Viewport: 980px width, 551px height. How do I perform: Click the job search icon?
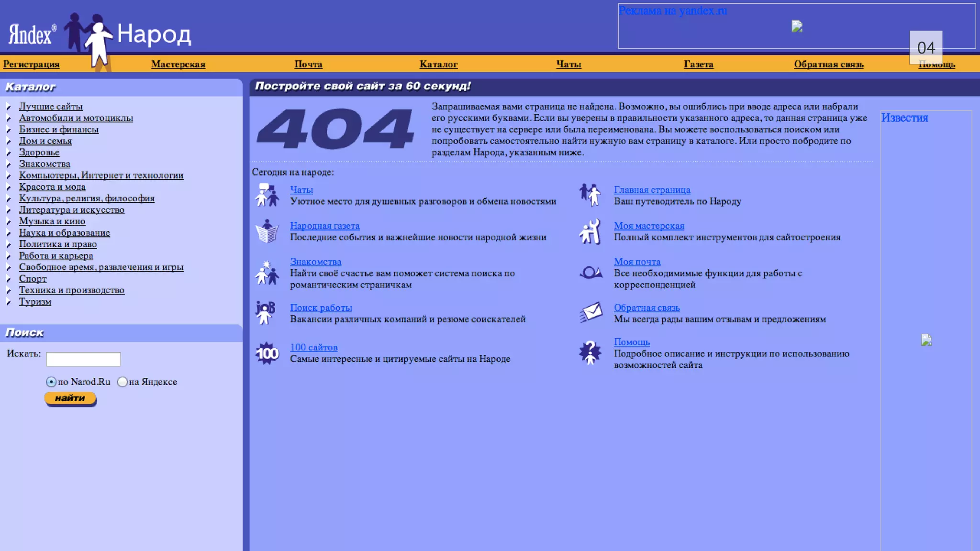tap(265, 313)
